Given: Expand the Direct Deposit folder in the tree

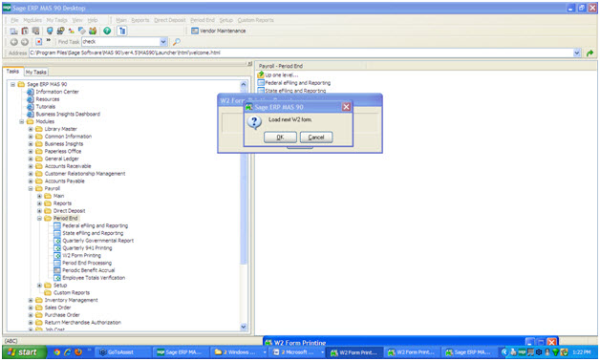Looking at the screenshot, I should click(x=39, y=211).
